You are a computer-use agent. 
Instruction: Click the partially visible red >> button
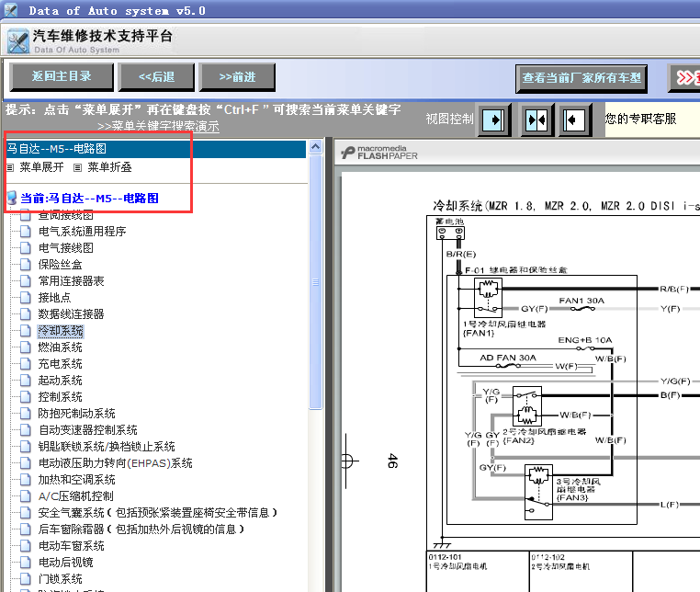pyautogui.click(x=684, y=78)
